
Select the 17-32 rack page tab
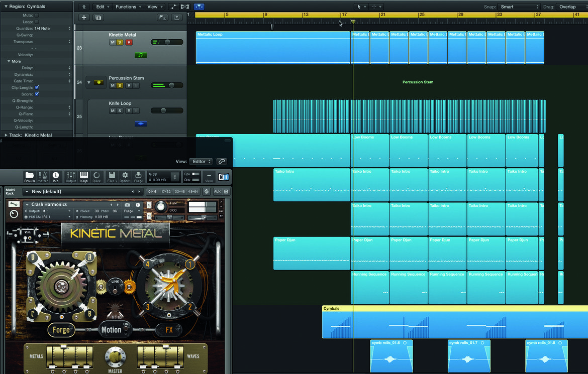coord(166,191)
